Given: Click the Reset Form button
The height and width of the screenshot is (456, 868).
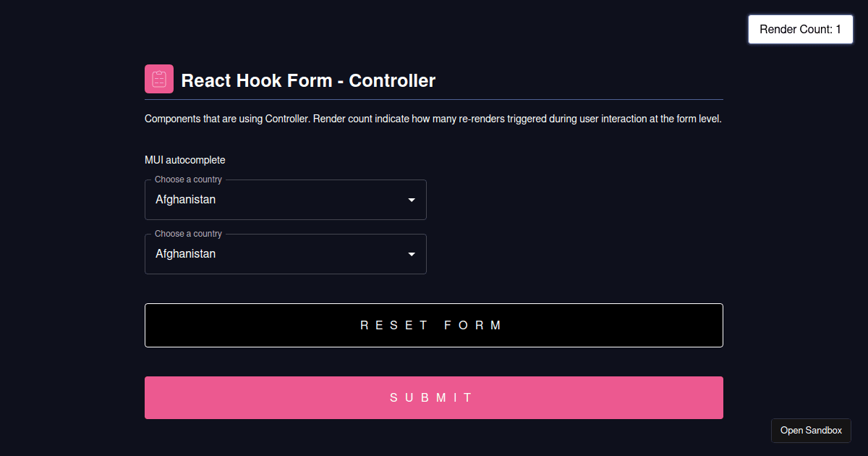Looking at the screenshot, I should (434, 325).
